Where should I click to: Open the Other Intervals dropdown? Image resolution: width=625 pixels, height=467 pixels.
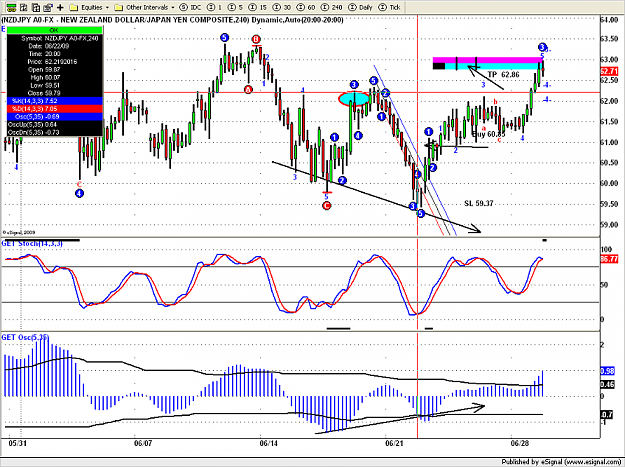tap(144, 7)
